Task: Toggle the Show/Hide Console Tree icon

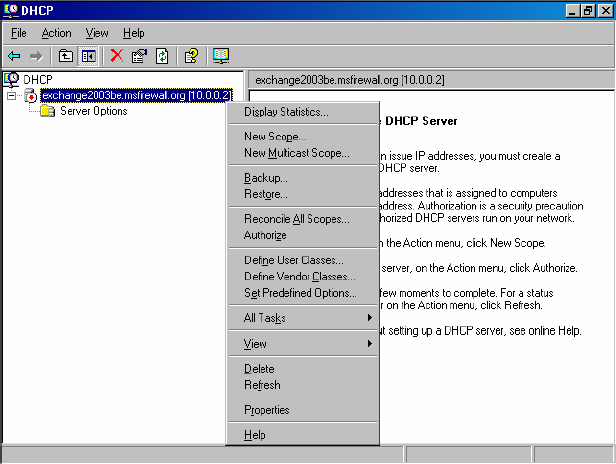Action: click(88, 56)
